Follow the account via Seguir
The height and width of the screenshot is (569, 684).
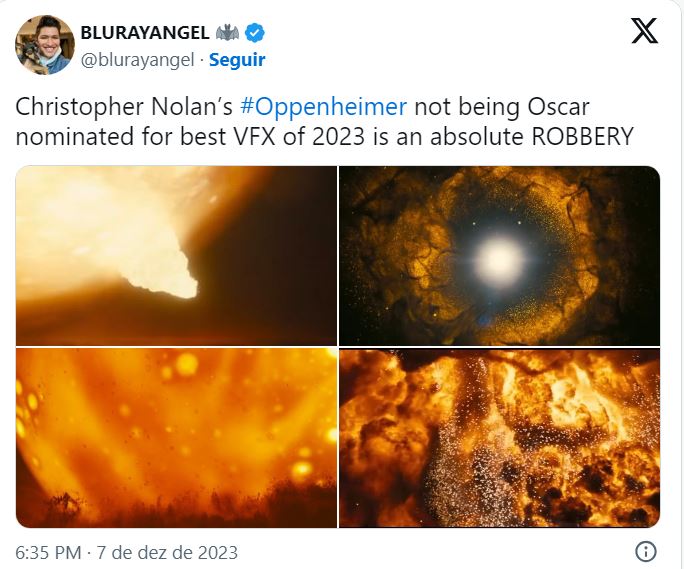237,60
